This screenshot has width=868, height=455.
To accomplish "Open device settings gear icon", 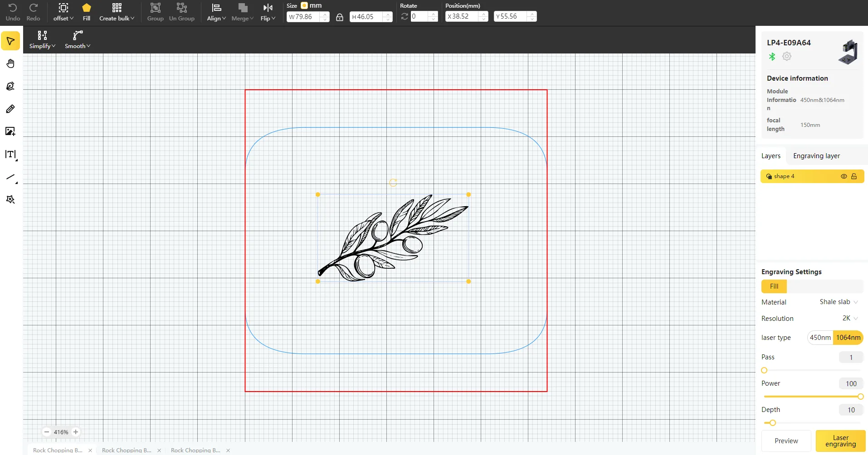I will [787, 56].
